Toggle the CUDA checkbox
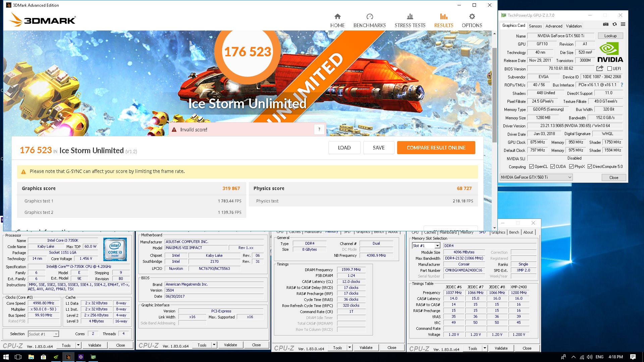This screenshot has width=644, height=362. click(x=552, y=167)
